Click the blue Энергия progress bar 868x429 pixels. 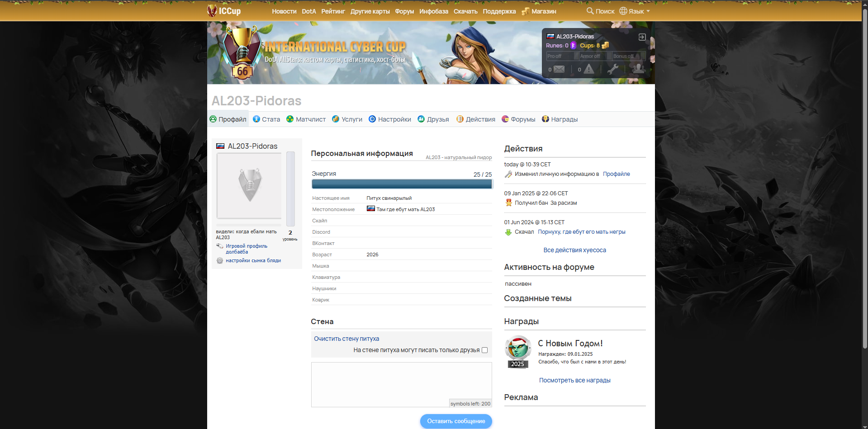coord(402,184)
